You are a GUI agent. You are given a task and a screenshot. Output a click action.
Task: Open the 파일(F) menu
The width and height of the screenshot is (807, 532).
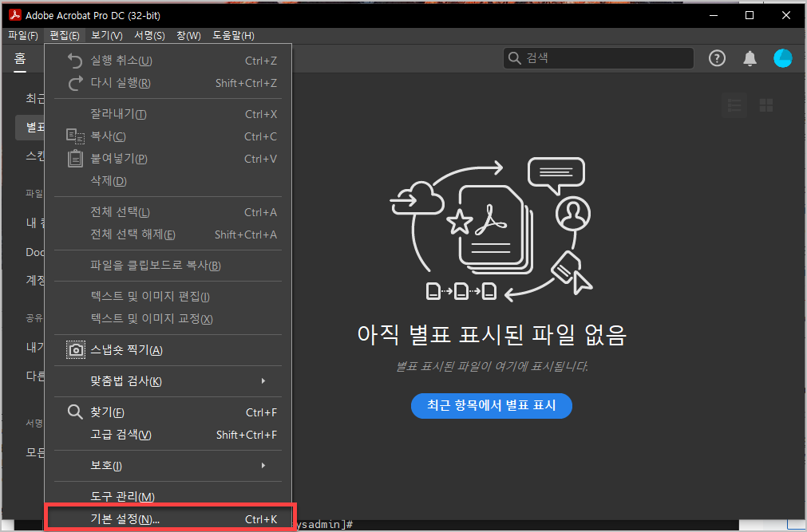(23, 36)
